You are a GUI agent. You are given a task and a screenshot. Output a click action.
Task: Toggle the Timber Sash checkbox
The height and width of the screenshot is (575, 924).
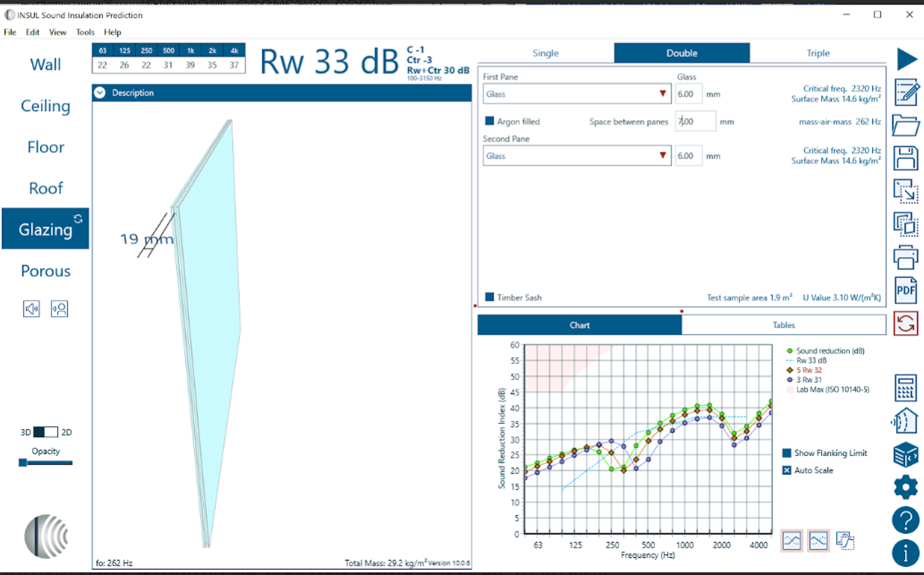490,297
